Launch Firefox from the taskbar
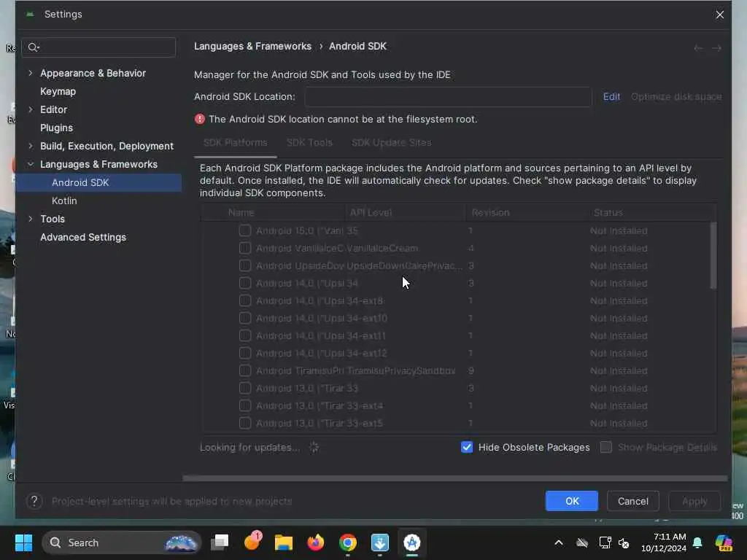This screenshot has height=560, width=747. (315, 542)
